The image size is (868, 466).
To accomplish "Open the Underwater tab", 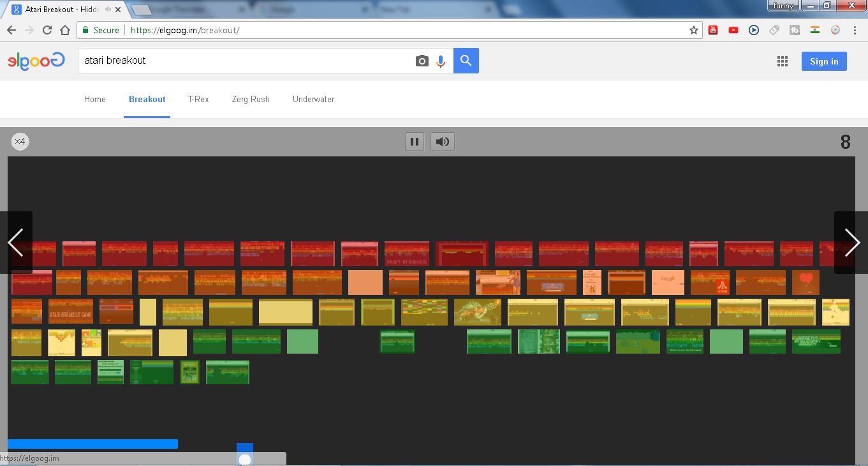I will (x=313, y=99).
